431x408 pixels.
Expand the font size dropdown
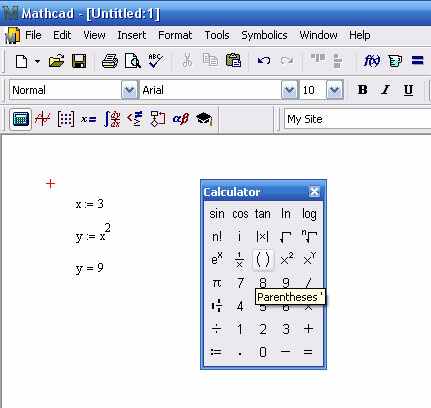pos(335,90)
